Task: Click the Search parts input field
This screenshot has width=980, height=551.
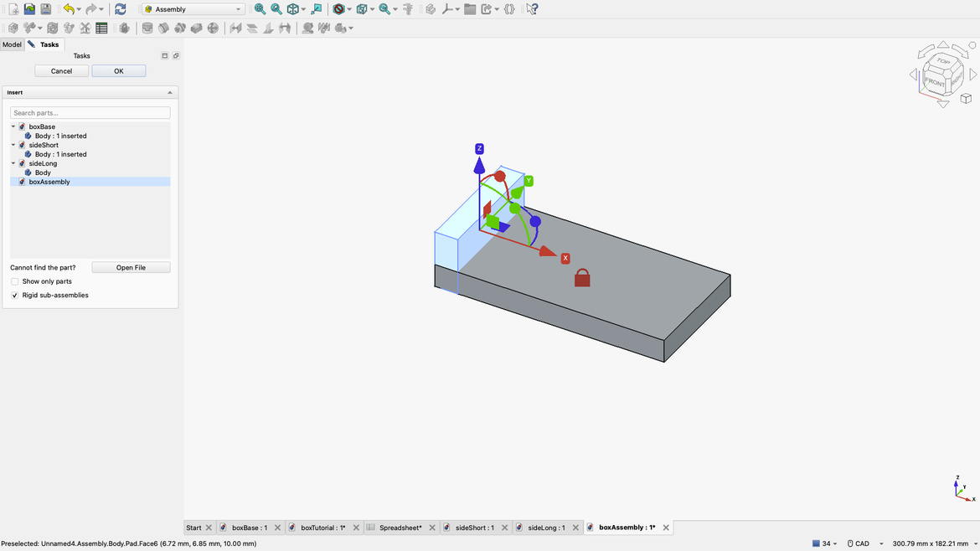Action: 90,113
